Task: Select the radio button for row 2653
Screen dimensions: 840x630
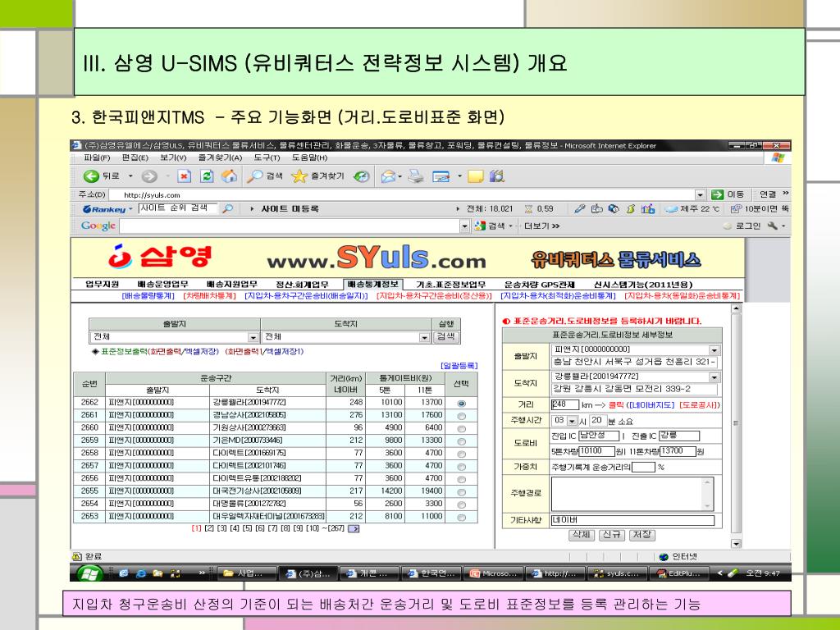Action: pyautogui.click(x=461, y=518)
